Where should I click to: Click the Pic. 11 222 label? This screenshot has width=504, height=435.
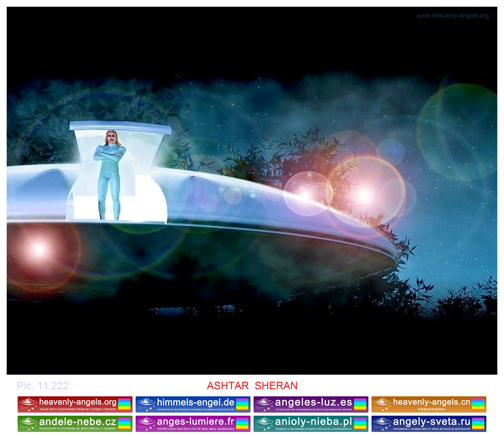point(43,386)
